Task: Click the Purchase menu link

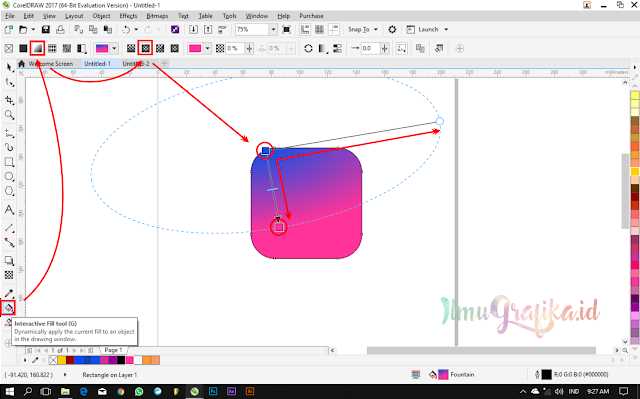Action: (x=311, y=16)
